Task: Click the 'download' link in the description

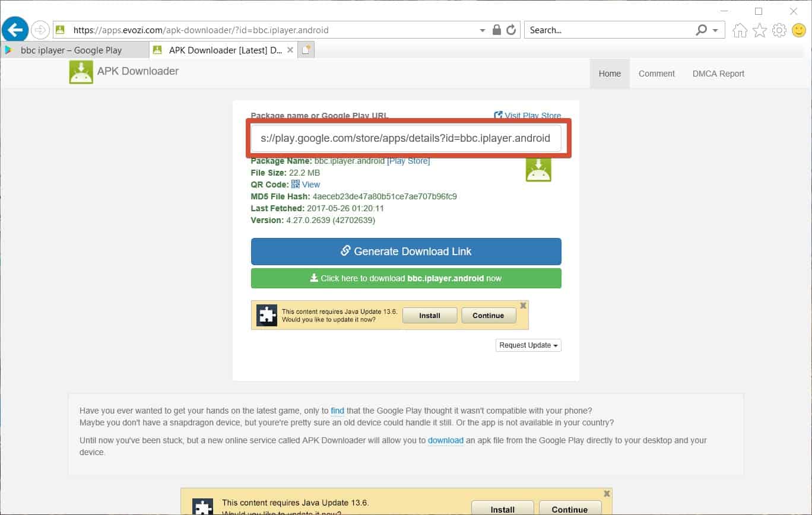Action: [446, 440]
